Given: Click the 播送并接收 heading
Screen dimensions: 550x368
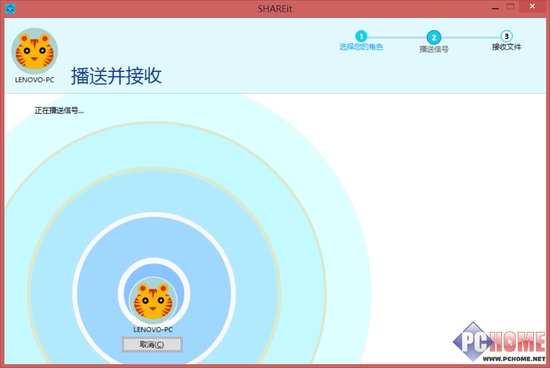Looking at the screenshot, I should click(116, 75).
